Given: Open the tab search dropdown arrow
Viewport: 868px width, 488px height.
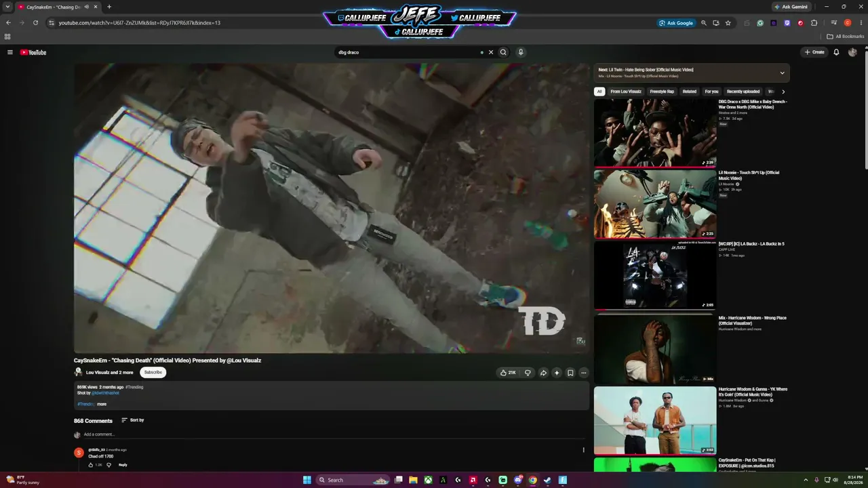Looking at the screenshot, I should click(7, 7).
